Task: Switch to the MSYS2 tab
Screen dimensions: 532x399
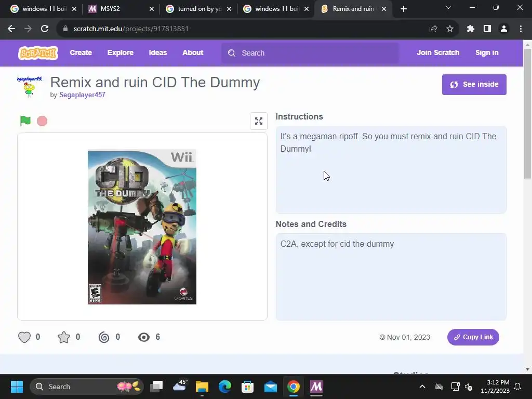Action: pyautogui.click(x=121, y=9)
